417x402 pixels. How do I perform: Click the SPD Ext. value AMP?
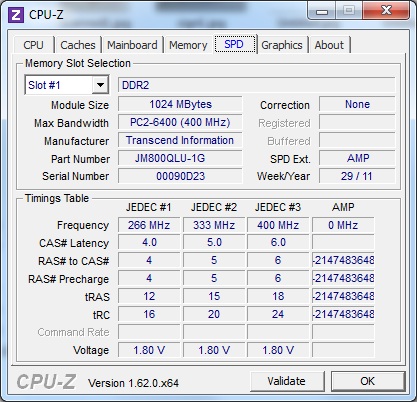[357, 158]
